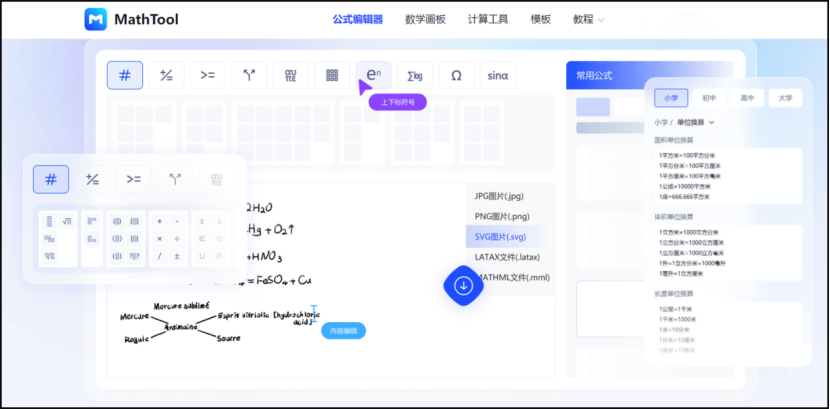Image resolution: width=830 pixels, height=409 pixels.
Task: Select the # category in the main editor toolbar
Action: 125,75
